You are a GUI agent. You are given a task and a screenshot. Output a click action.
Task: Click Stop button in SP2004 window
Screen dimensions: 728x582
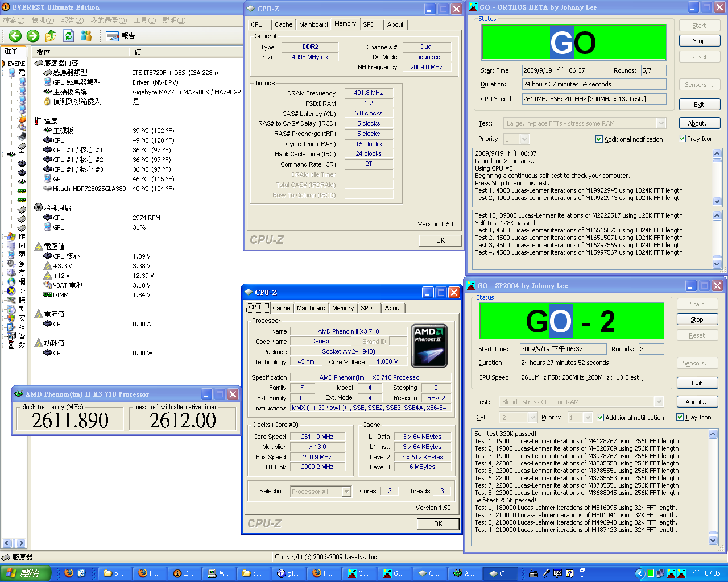click(x=697, y=319)
